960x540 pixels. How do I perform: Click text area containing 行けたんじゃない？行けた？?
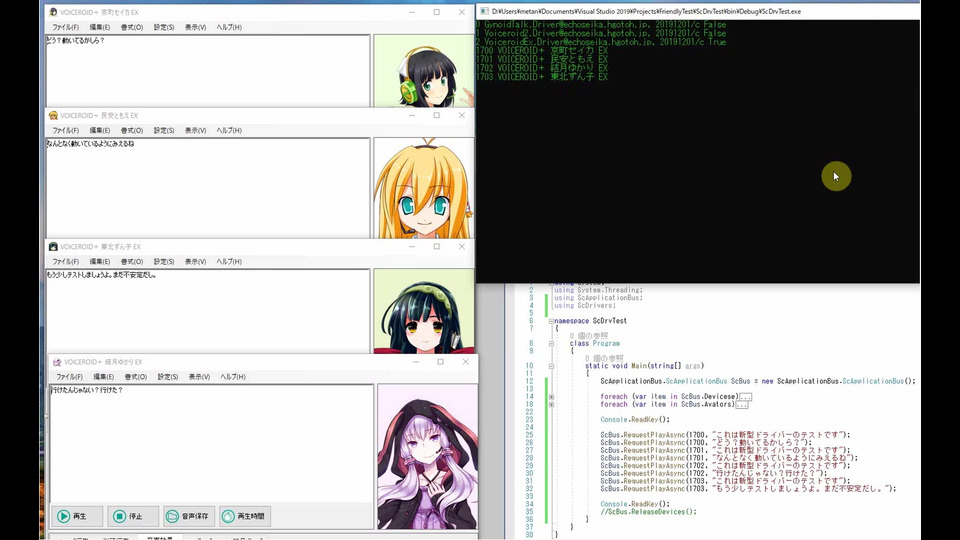coord(211,443)
